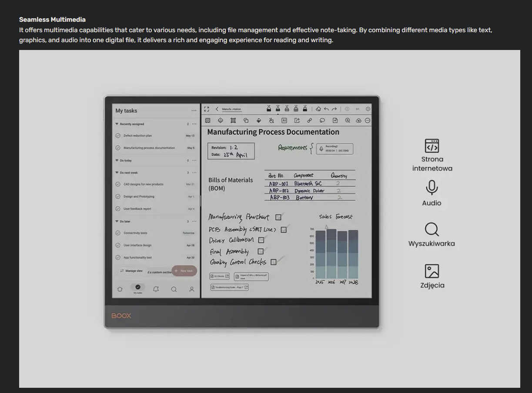This screenshot has width=532, height=393.
Task: Mark Design and Prototyping task complete
Action: click(118, 196)
